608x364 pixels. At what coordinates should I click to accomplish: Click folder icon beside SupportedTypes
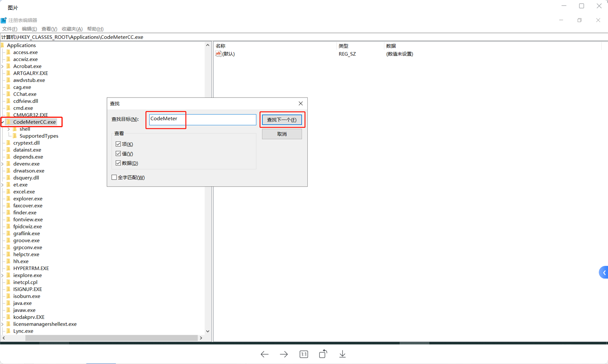(15, 136)
